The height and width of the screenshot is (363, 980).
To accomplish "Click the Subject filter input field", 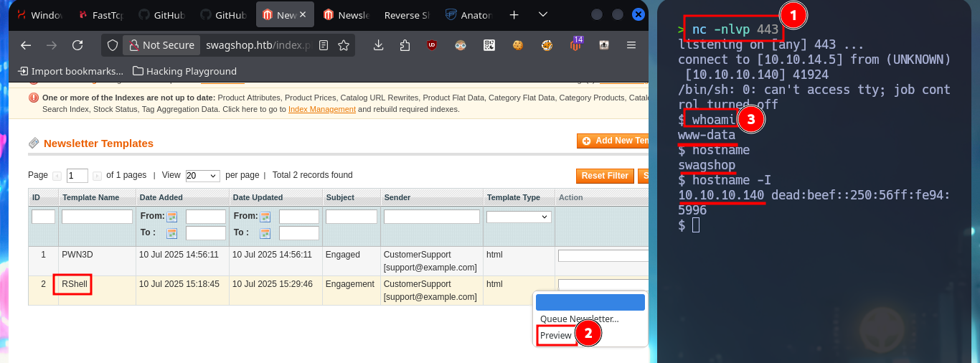I will click(x=352, y=217).
